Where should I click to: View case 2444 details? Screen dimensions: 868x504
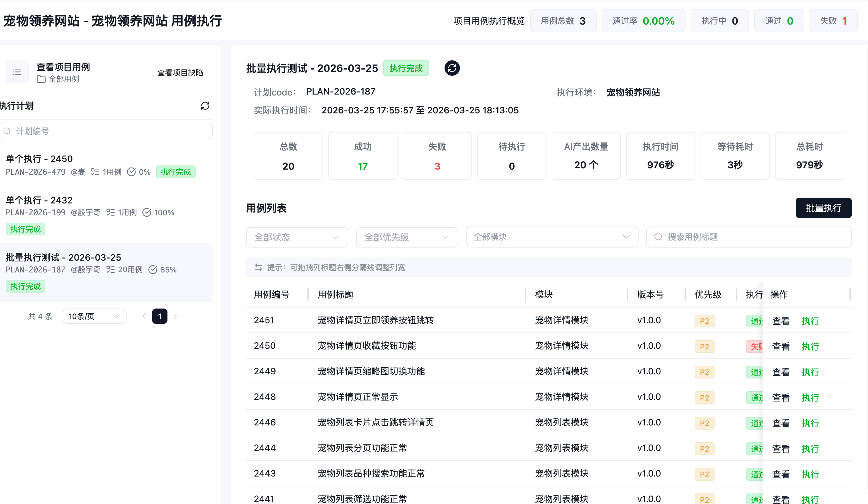pos(780,448)
